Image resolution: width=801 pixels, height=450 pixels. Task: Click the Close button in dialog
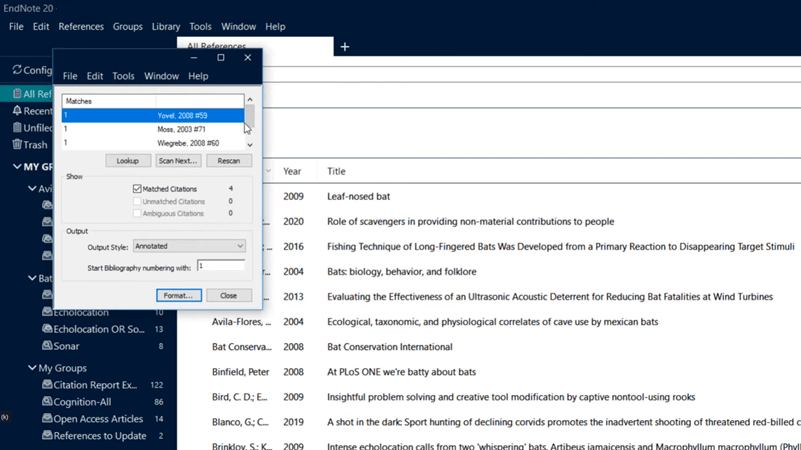(228, 296)
